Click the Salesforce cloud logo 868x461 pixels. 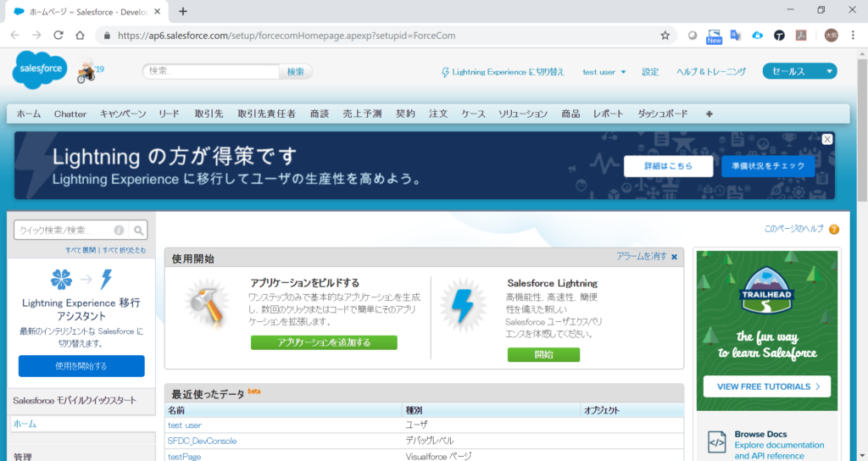pyautogui.click(x=39, y=70)
